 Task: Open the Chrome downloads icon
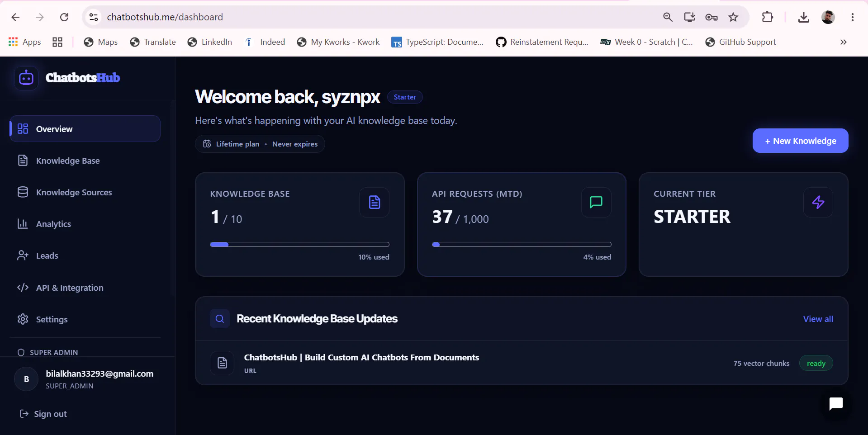click(803, 17)
